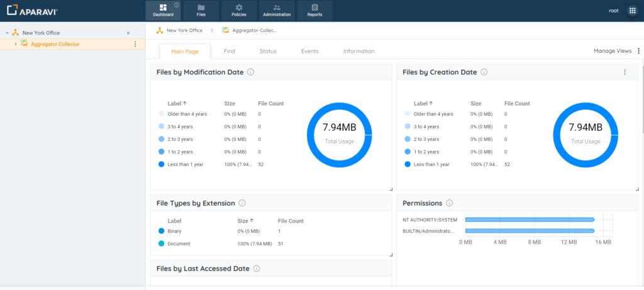
Task: Switch to the Main Page tab
Action: (x=185, y=52)
